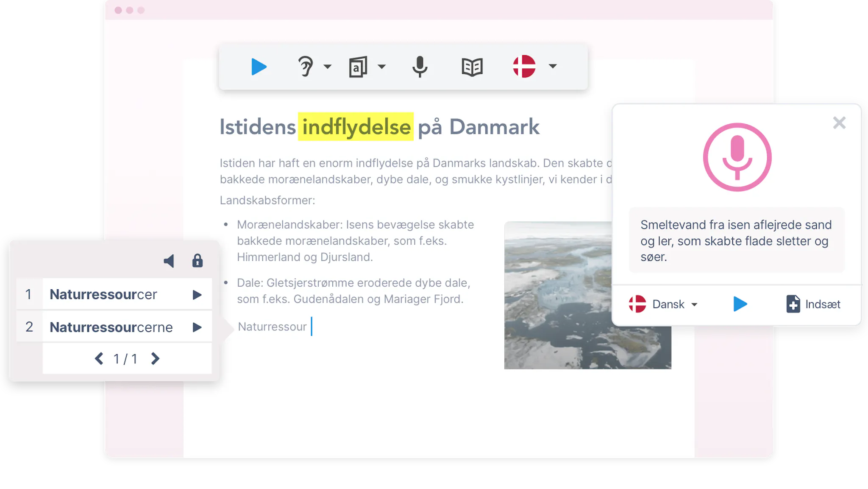Open the dictionary book icon
The image size is (868, 489).
coord(472,67)
